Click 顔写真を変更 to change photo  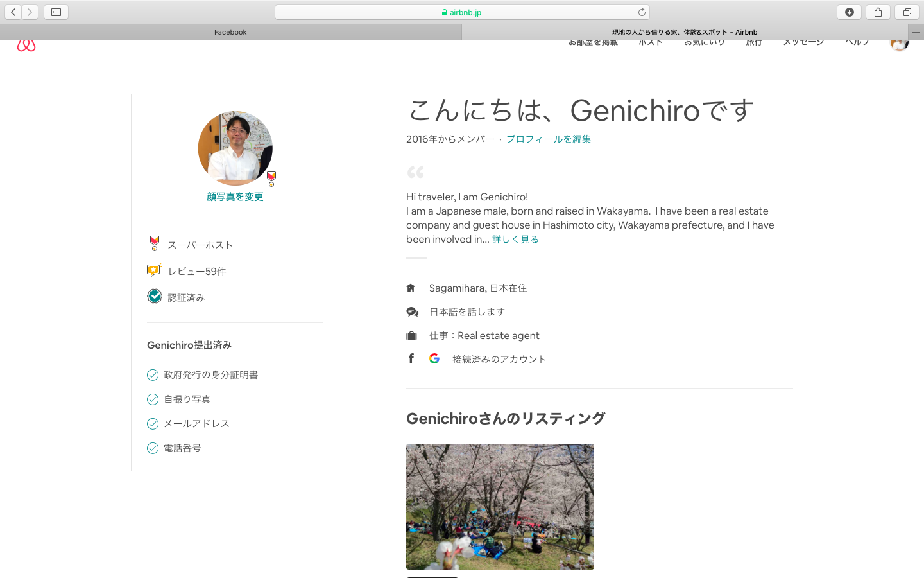click(x=235, y=197)
